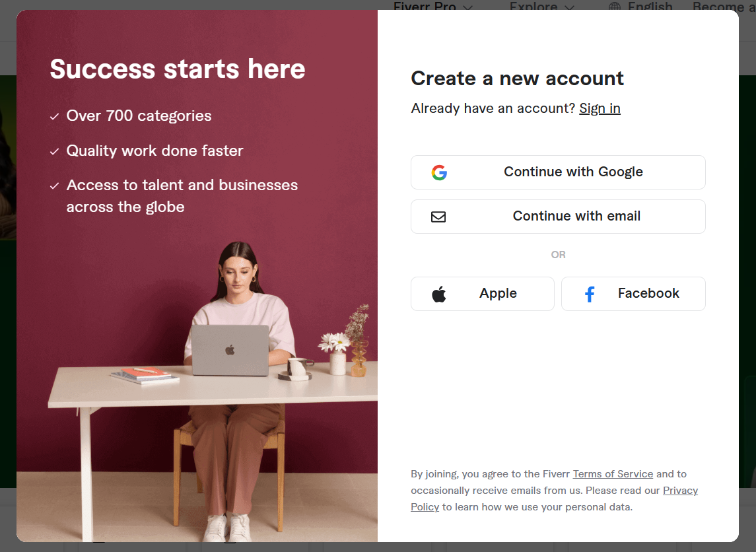
Task: Open the English language selector
Action: [x=640, y=6]
